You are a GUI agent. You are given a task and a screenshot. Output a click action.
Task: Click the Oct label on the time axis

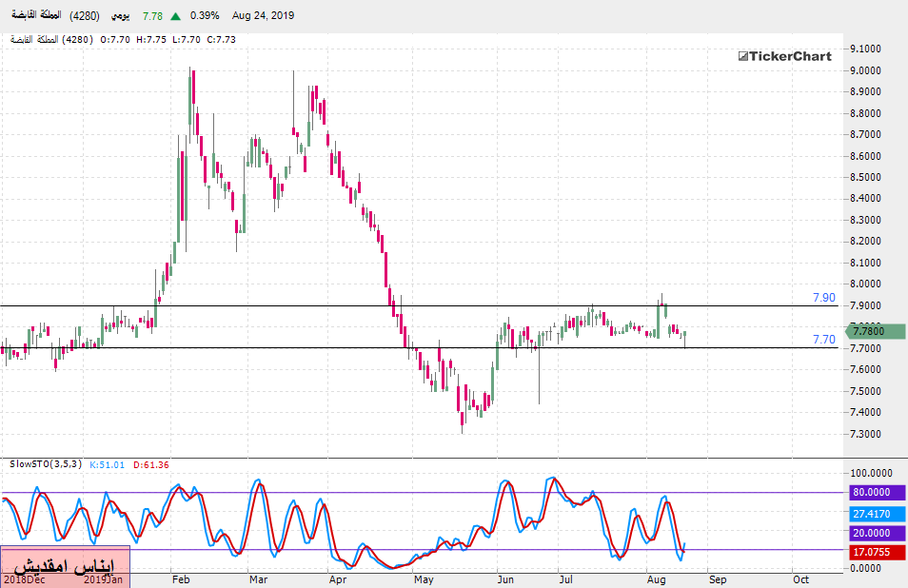click(800, 578)
